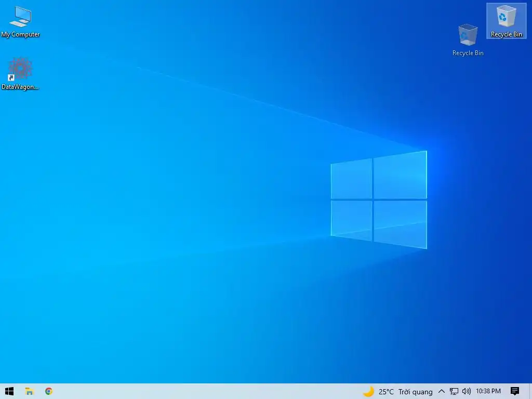Open the clock showing 10:38 PM
Screen dimensions: 532x399
tap(488, 391)
